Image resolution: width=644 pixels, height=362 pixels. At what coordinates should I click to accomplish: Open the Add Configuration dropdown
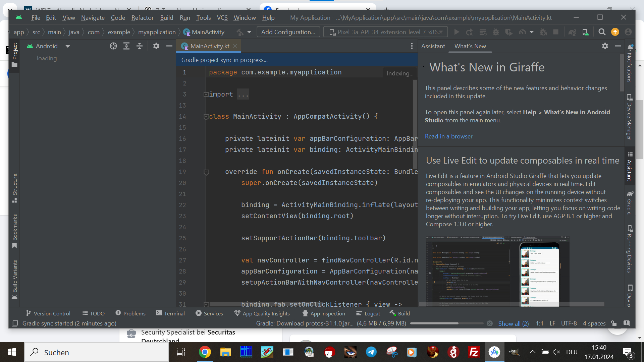(288, 32)
